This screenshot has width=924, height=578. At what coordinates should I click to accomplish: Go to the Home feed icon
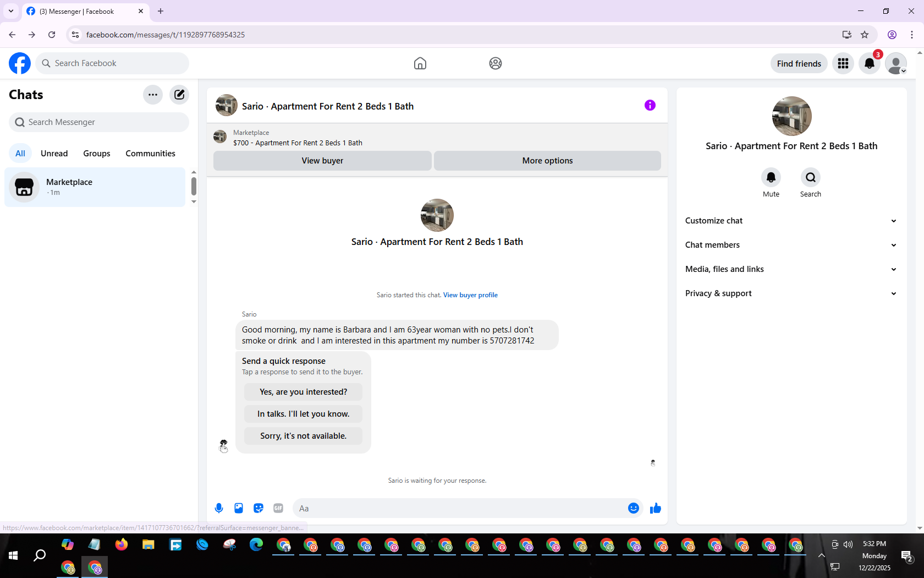420,63
